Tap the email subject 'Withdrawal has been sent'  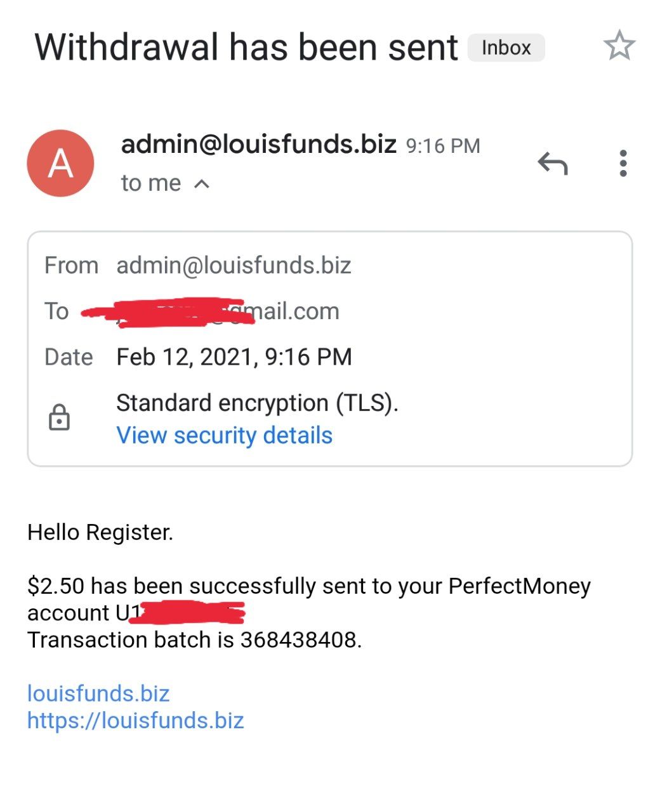coord(246,48)
